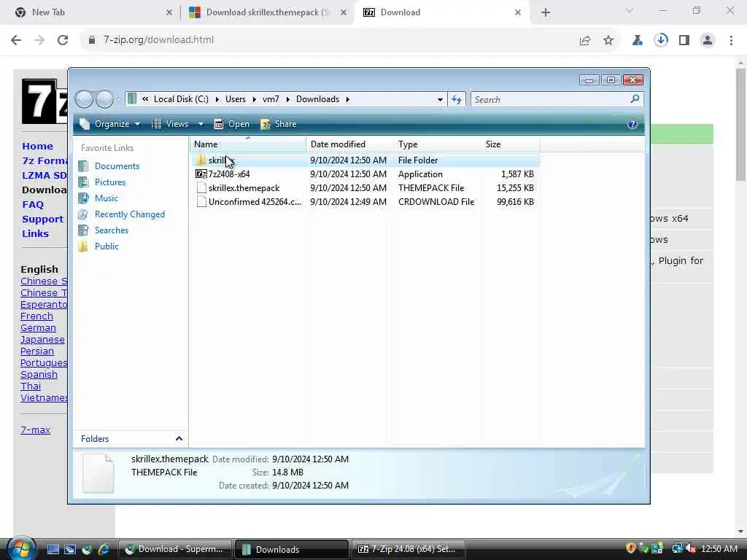This screenshot has width=747, height=560.
Task: Expand the arrow after Local Disk (C:)
Action: pos(217,99)
